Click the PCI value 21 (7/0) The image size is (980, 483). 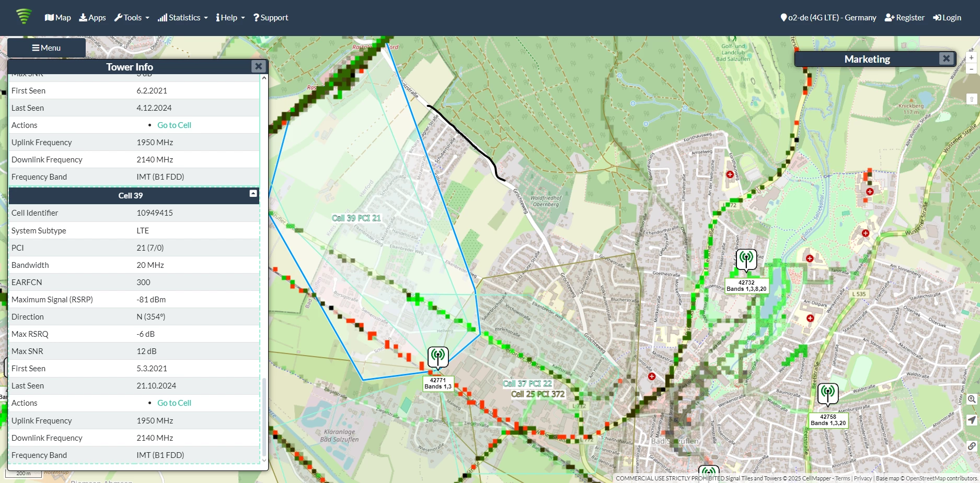[x=151, y=248]
